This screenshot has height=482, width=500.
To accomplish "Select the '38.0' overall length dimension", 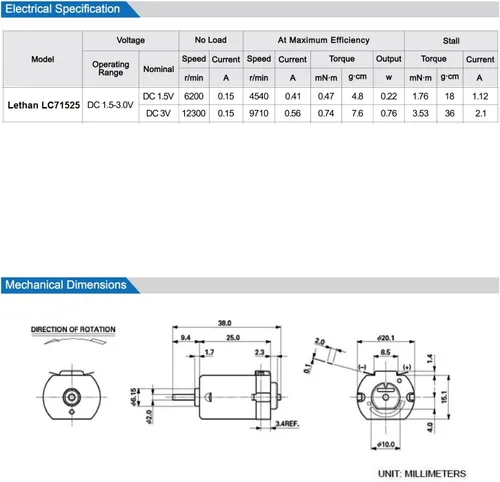I will pyautogui.click(x=224, y=323).
